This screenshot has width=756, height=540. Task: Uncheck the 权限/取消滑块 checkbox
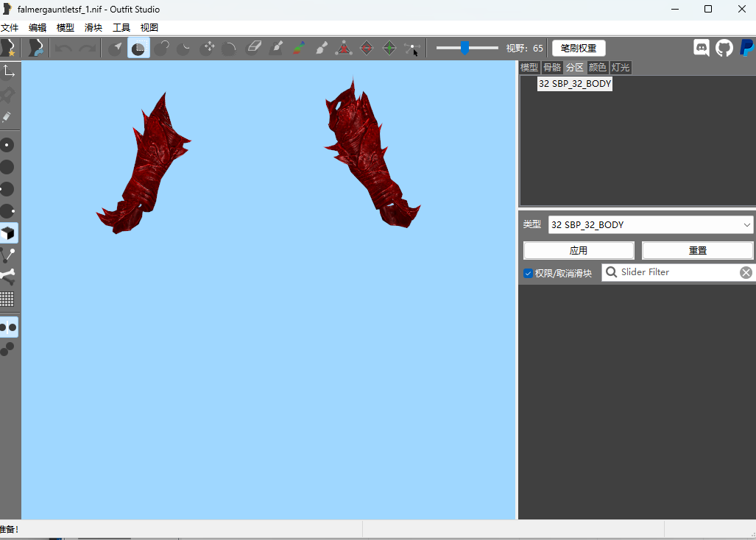click(x=528, y=273)
